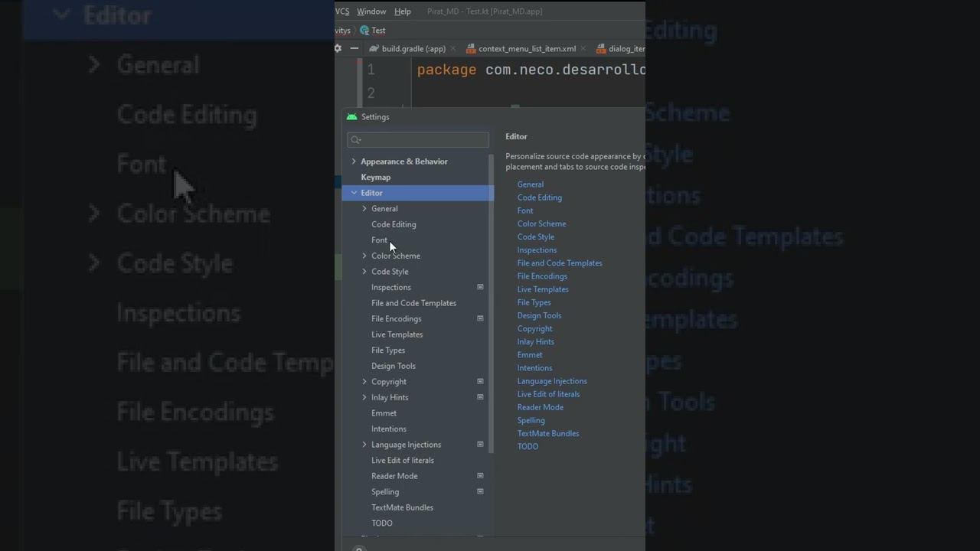The image size is (980, 551).
Task: Click the search magnifier icon in Settings
Action: [356, 140]
